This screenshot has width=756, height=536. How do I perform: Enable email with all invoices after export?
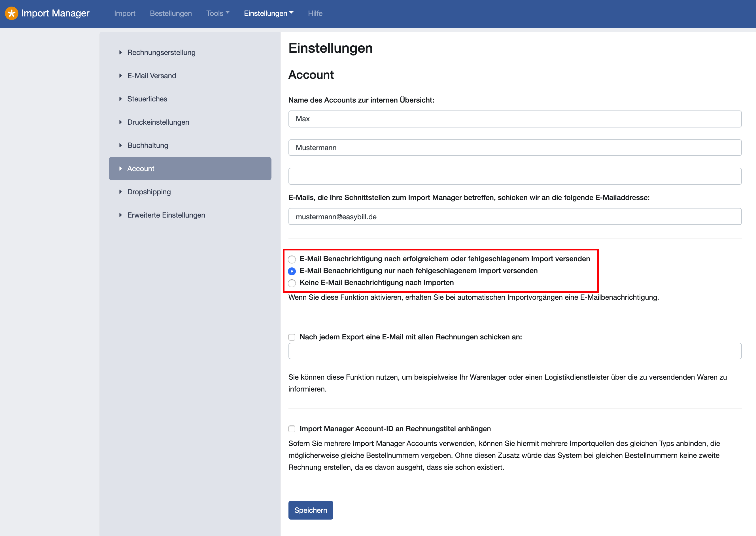click(292, 337)
